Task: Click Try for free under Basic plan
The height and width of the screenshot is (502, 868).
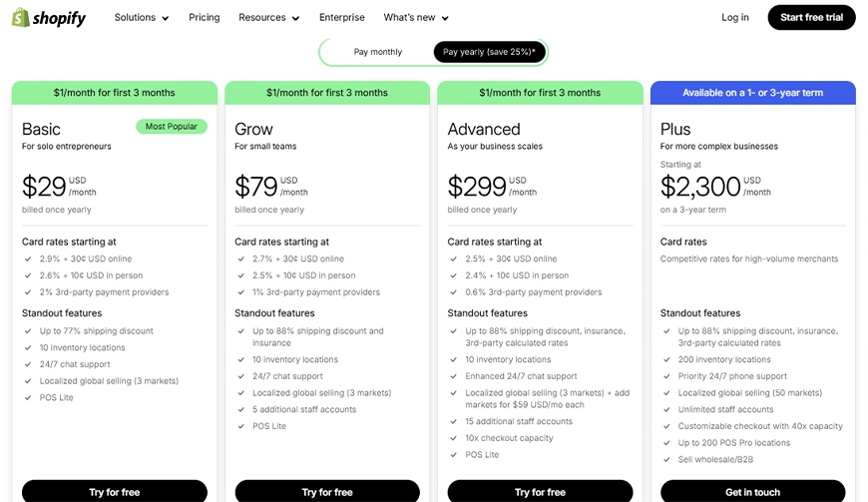Action: point(115,491)
